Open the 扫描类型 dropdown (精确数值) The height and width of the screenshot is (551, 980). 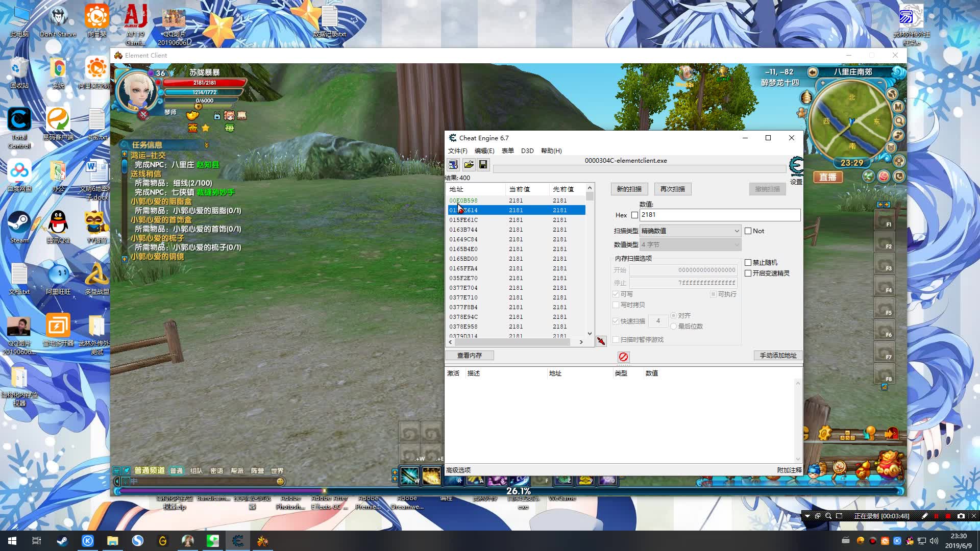pyautogui.click(x=690, y=231)
